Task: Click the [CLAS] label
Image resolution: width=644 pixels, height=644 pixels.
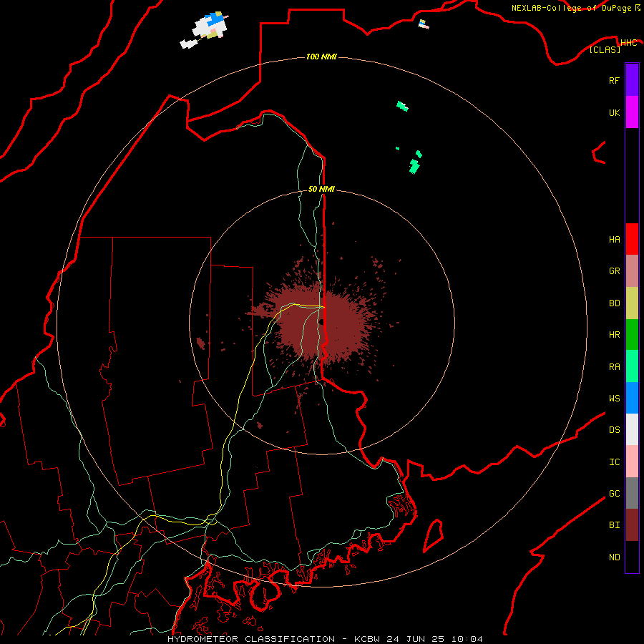Action: 605,49
